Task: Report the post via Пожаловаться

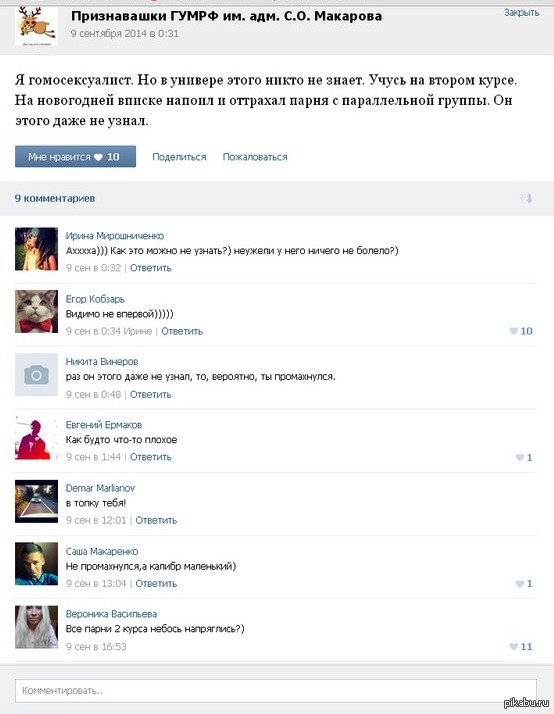Action: point(255,157)
